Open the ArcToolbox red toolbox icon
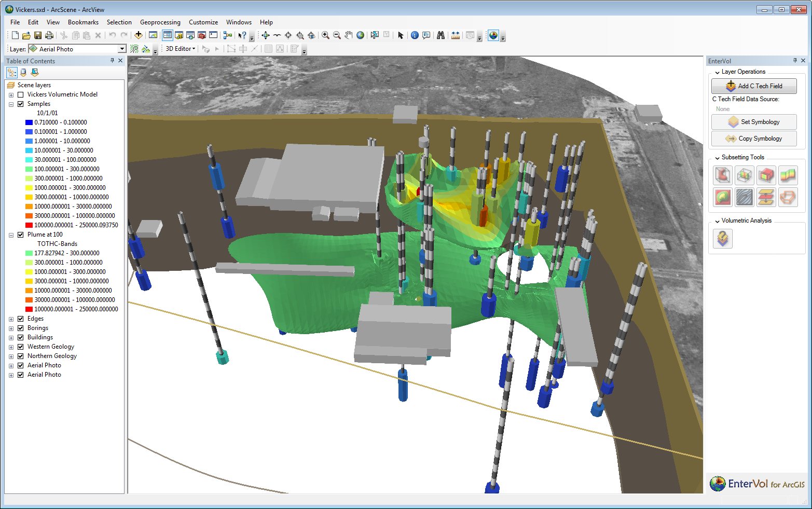812x509 pixels. coord(202,35)
